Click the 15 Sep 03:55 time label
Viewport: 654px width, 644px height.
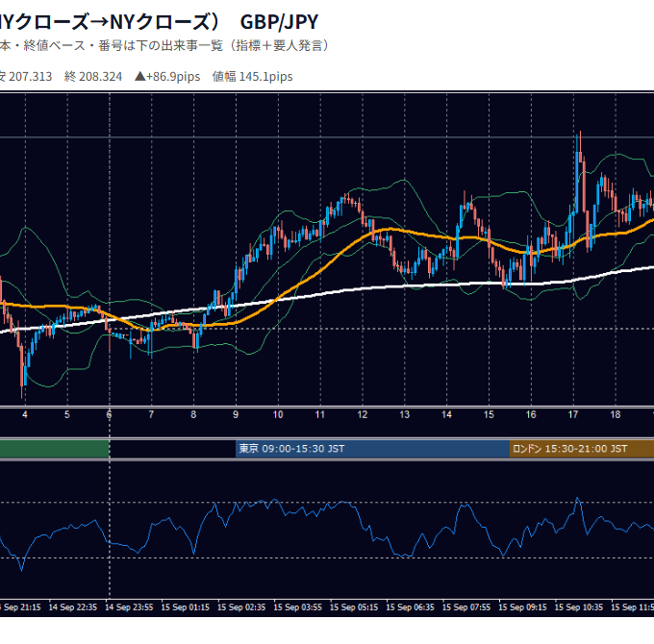298,607
